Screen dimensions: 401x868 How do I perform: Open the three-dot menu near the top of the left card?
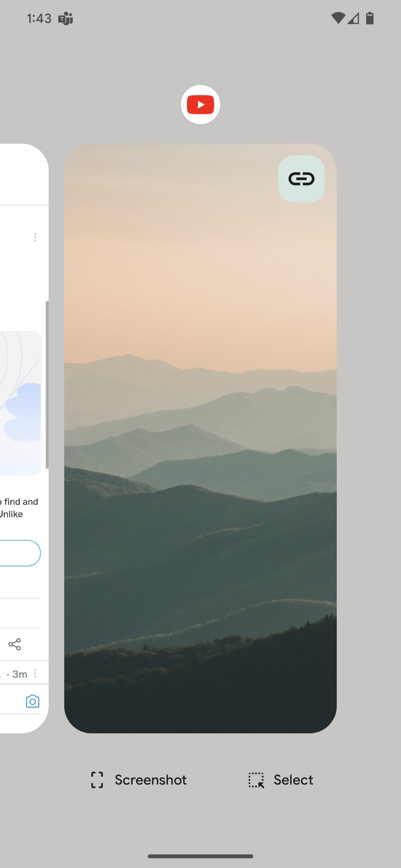coord(35,237)
